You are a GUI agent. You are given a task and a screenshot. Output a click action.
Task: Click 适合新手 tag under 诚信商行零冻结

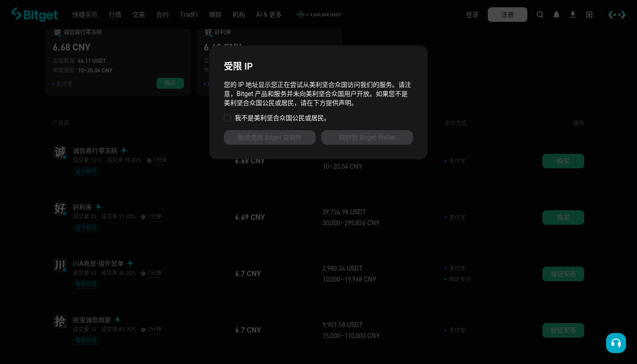(86, 171)
